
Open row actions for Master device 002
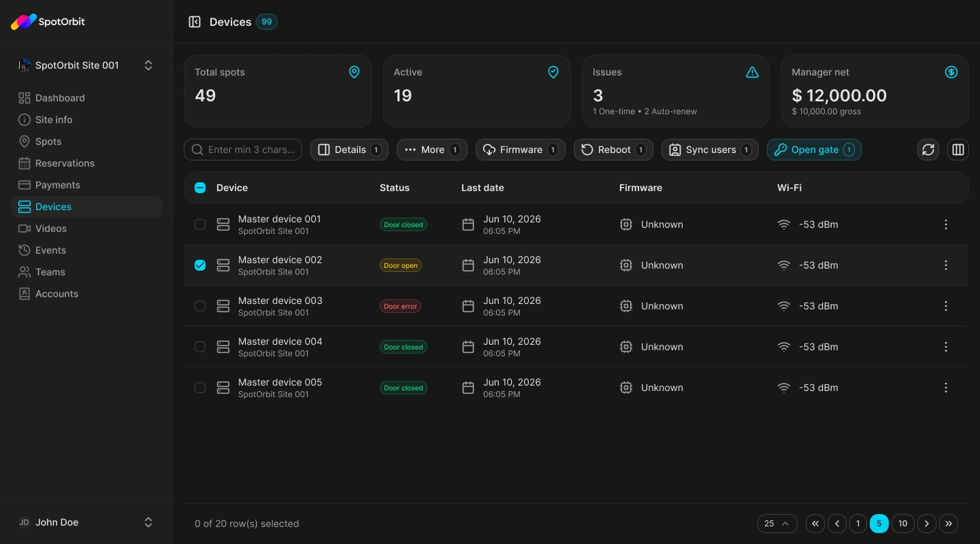pos(946,265)
